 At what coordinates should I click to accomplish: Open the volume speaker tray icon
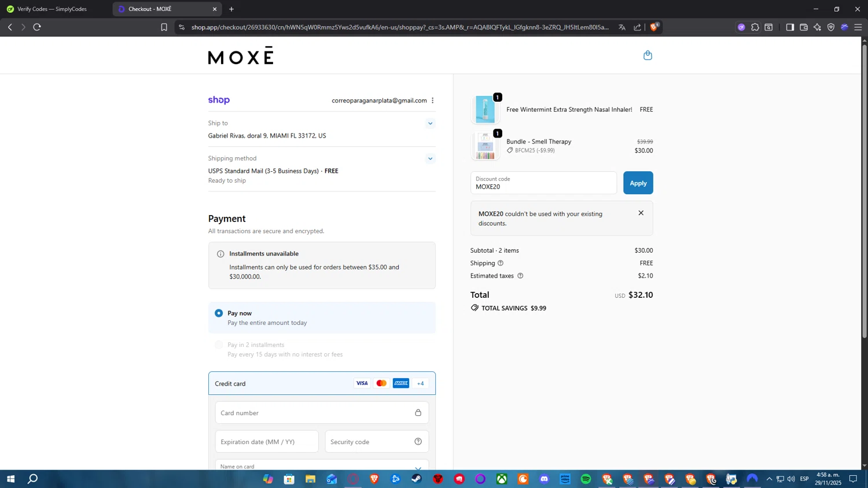point(791,479)
